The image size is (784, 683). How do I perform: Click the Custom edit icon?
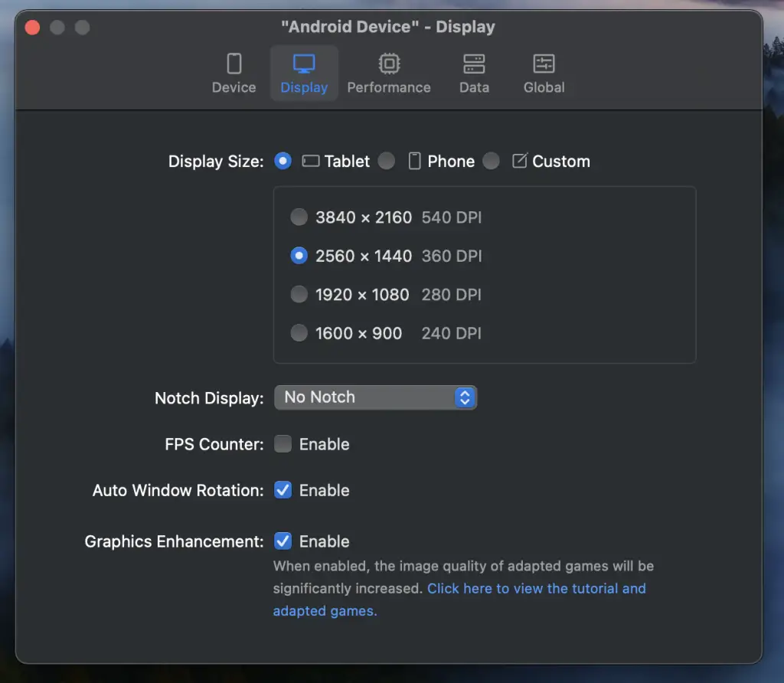[x=520, y=162]
